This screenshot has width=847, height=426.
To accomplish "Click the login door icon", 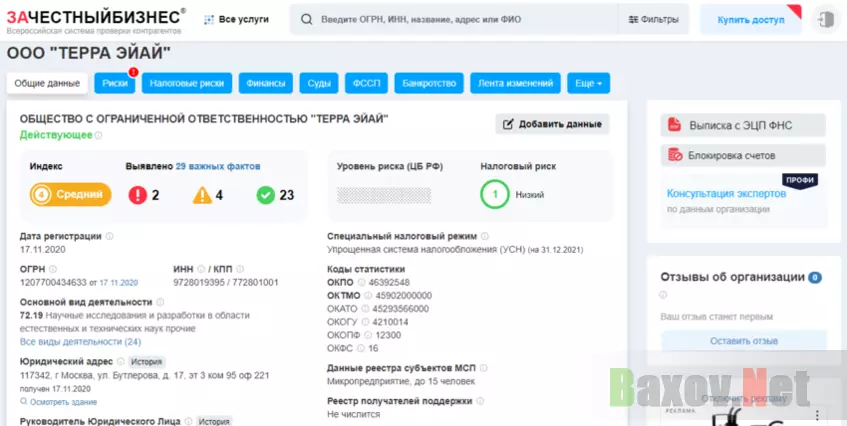I will (825, 19).
